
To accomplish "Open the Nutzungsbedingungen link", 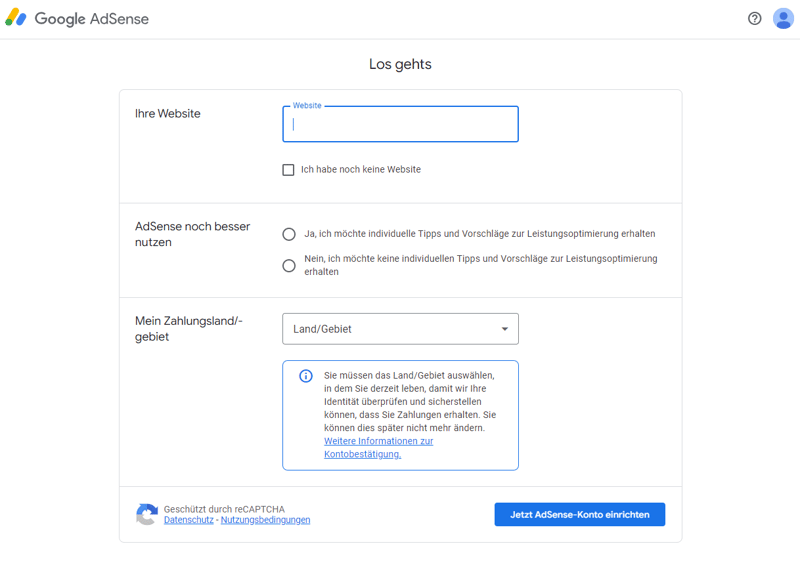I will pyautogui.click(x=266, y=520).
